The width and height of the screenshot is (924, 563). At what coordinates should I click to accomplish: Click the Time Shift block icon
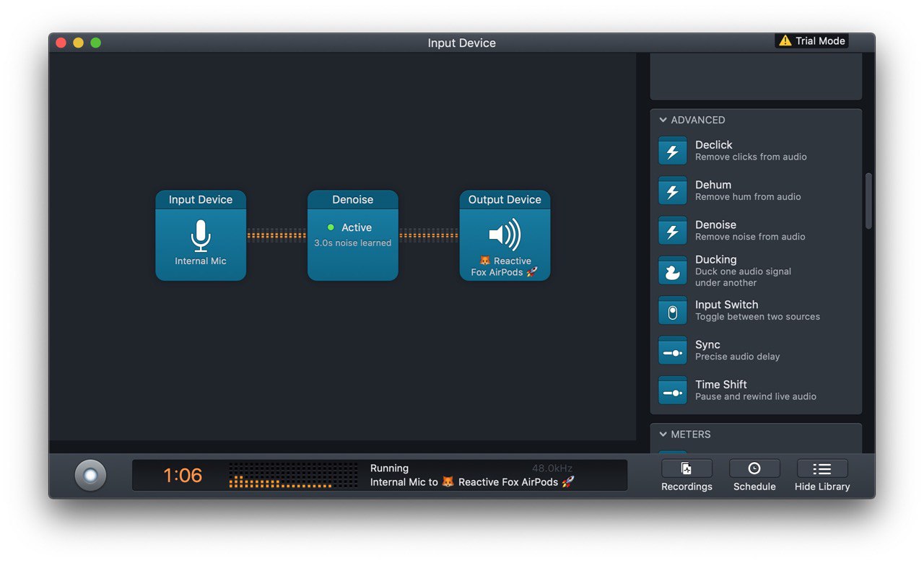tap(672, 390)
